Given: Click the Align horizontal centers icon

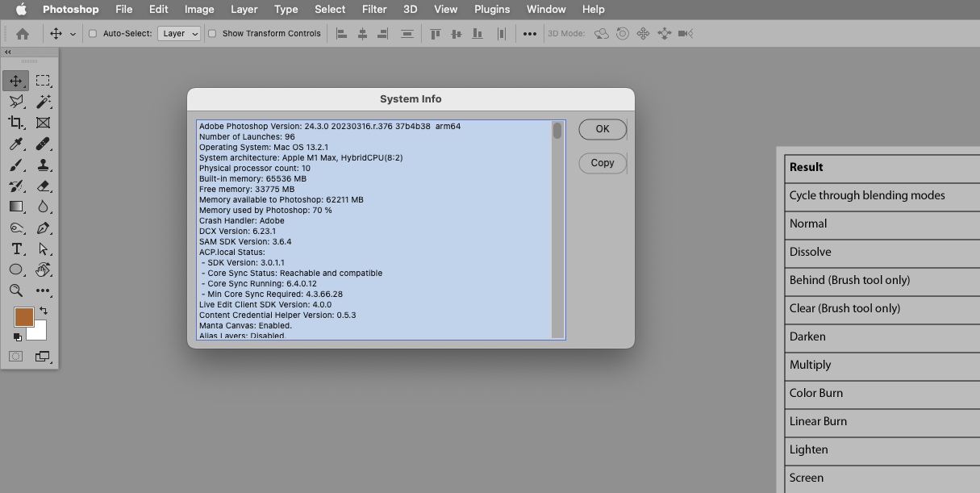Looking at the screenshot, I should click(x=361, y=33).
